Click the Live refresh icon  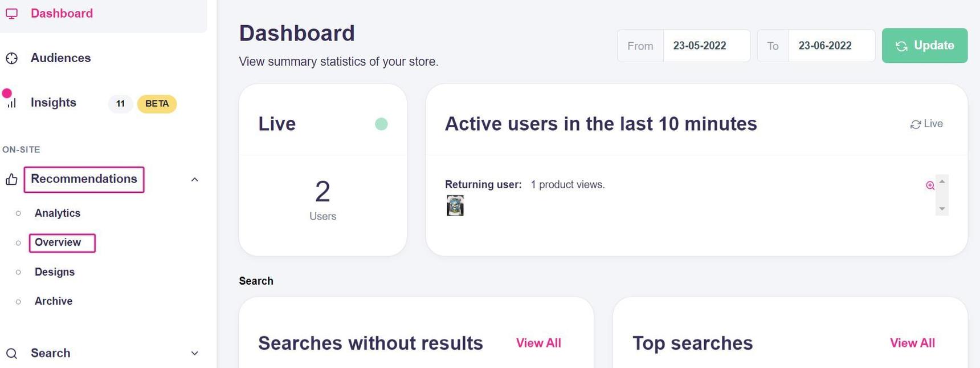[916, 124]
